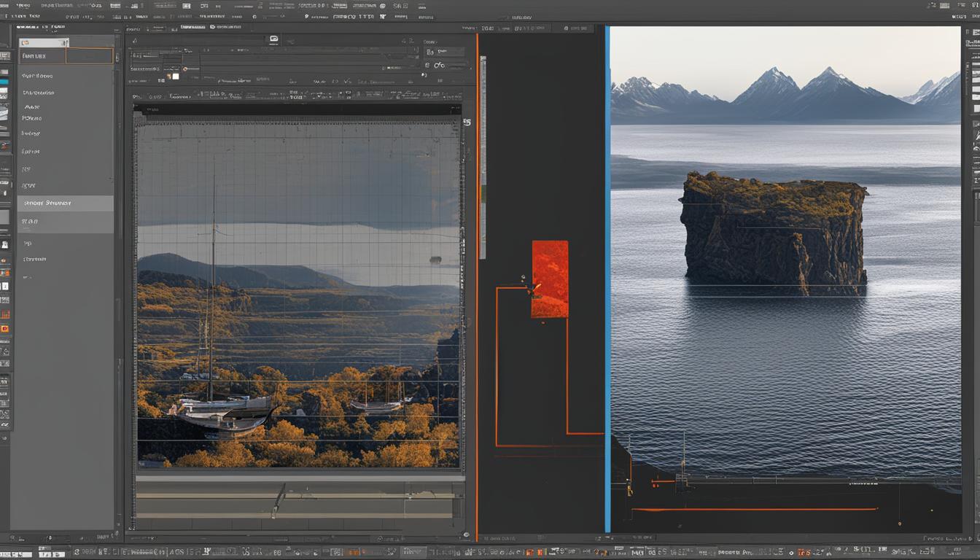Select the orange-highlighted swatch tool in the toolbar
Viewport: 980px width, 560px height.
pyautogui.click(x=6, y=329)
